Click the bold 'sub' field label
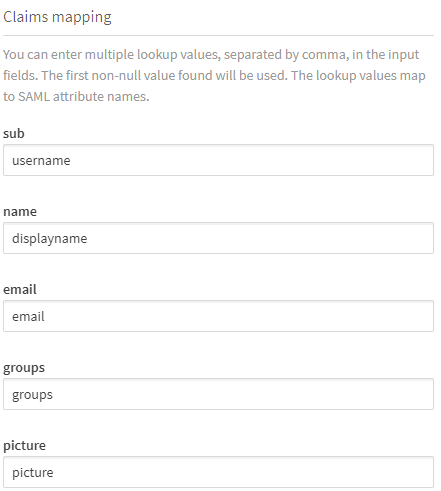The height and width of the screenshot is (491, 441). 14,133
